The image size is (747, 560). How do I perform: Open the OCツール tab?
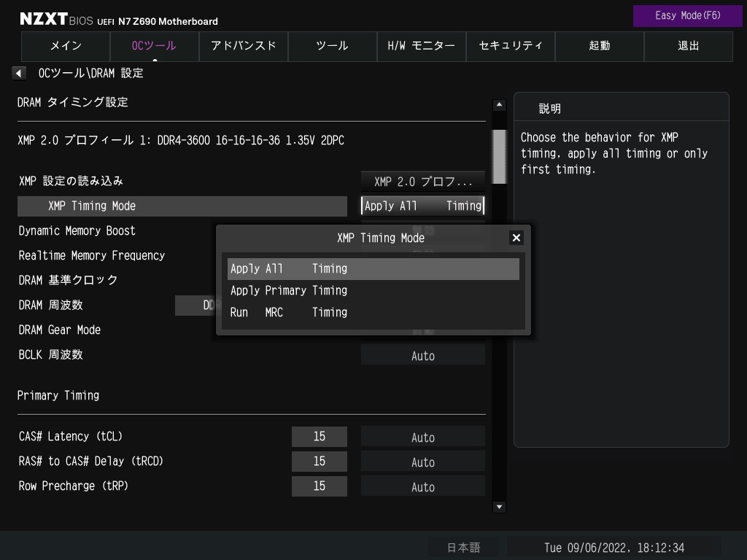[155, 46]
